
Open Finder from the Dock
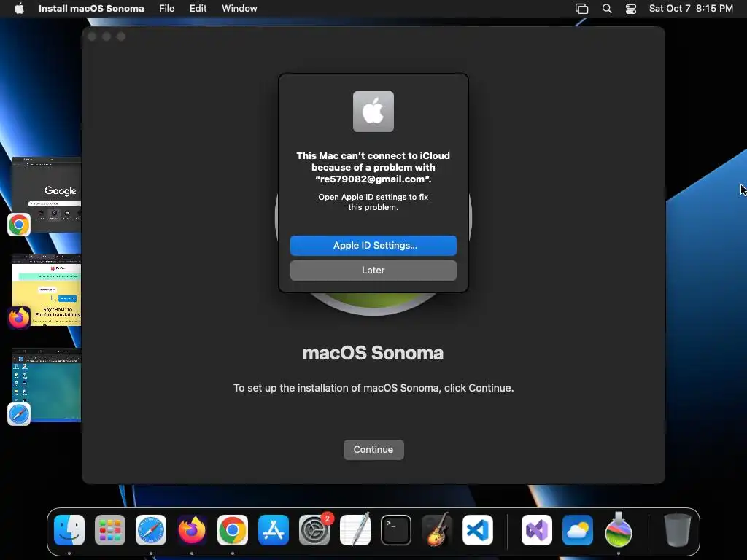pyautogui.click(x=69, y=530)
